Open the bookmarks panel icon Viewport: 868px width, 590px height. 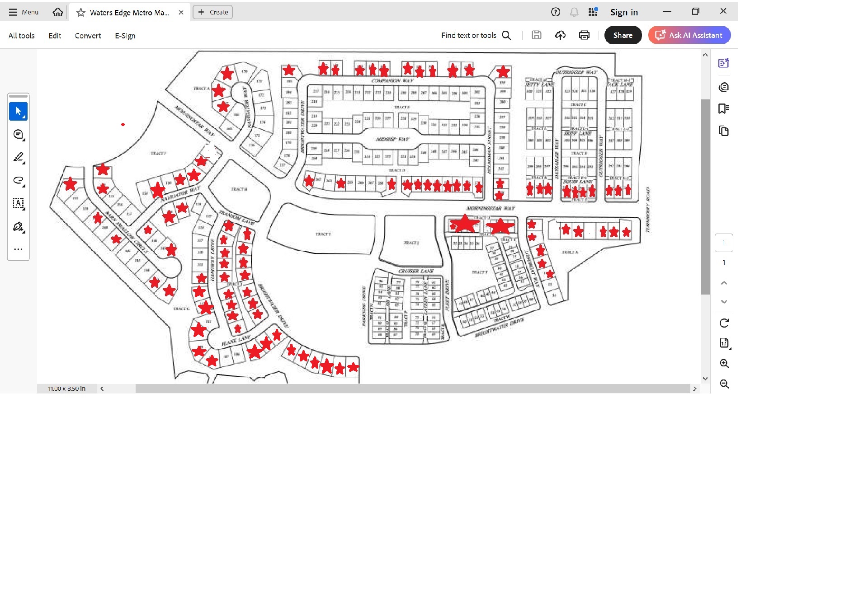[x=723, y=108]
